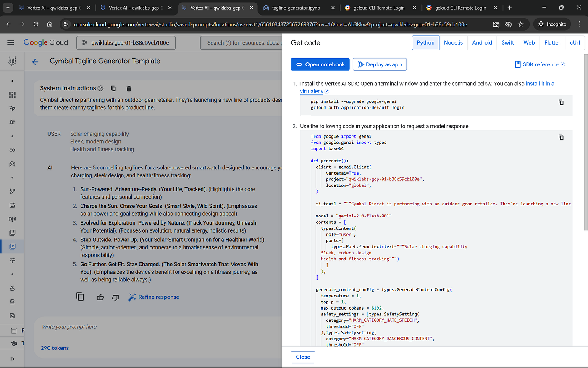
Task: Switch to the tagline-generator.ipynb browser tab
Action: pos(298,8)
